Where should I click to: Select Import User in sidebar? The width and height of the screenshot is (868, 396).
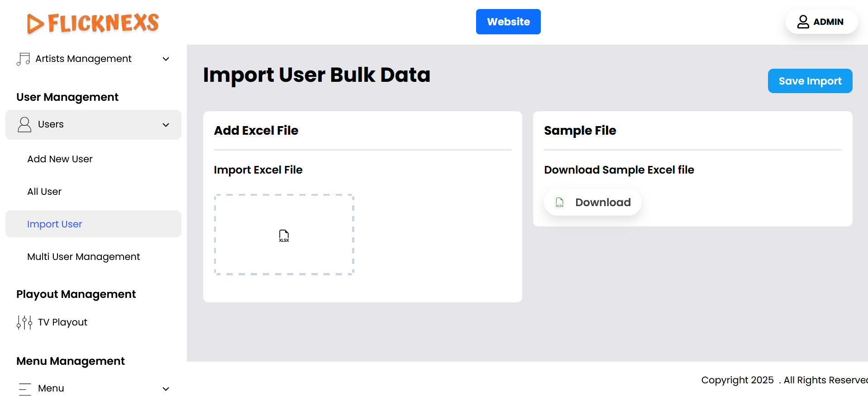55,224
